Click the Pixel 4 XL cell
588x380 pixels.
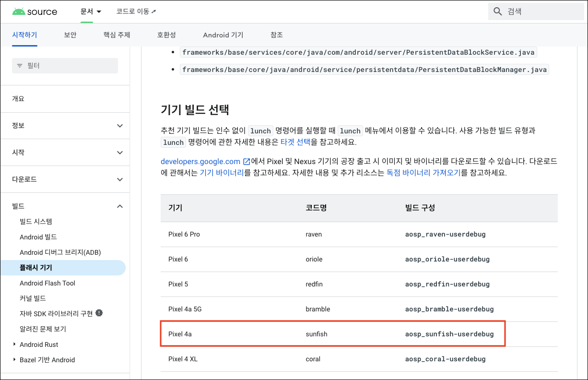click(x=184, y=359)
